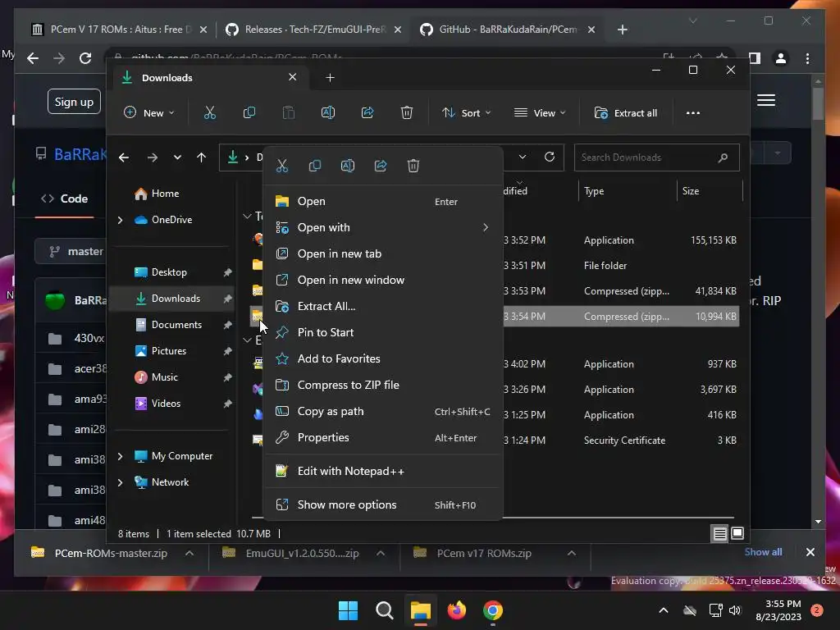Click Show all downloads link
This screenshot has height=630, width=840.
tap(763, 552)
